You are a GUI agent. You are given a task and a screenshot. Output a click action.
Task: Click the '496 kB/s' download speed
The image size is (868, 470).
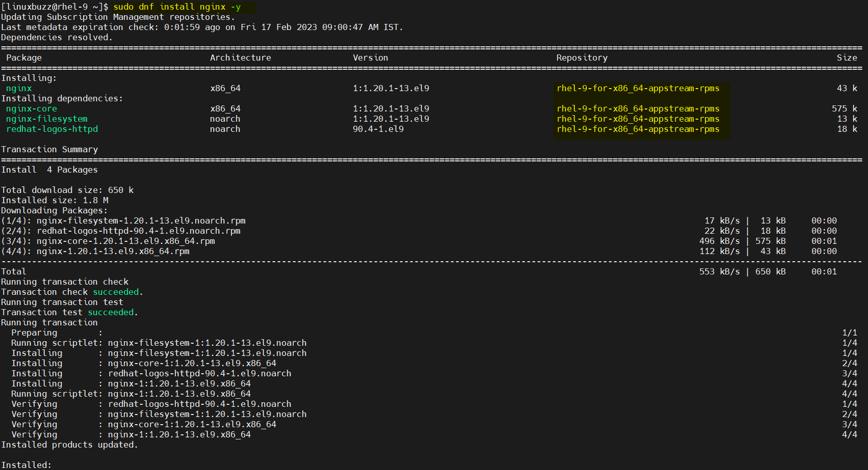click(720, 241)
